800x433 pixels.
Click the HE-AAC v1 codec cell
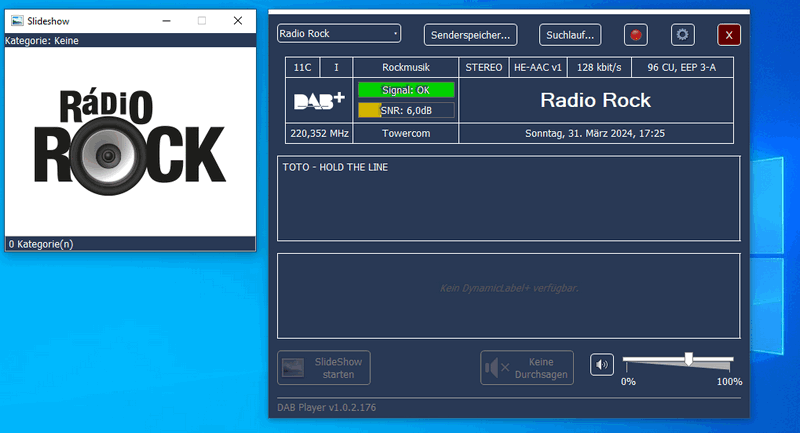coord(538,67)
